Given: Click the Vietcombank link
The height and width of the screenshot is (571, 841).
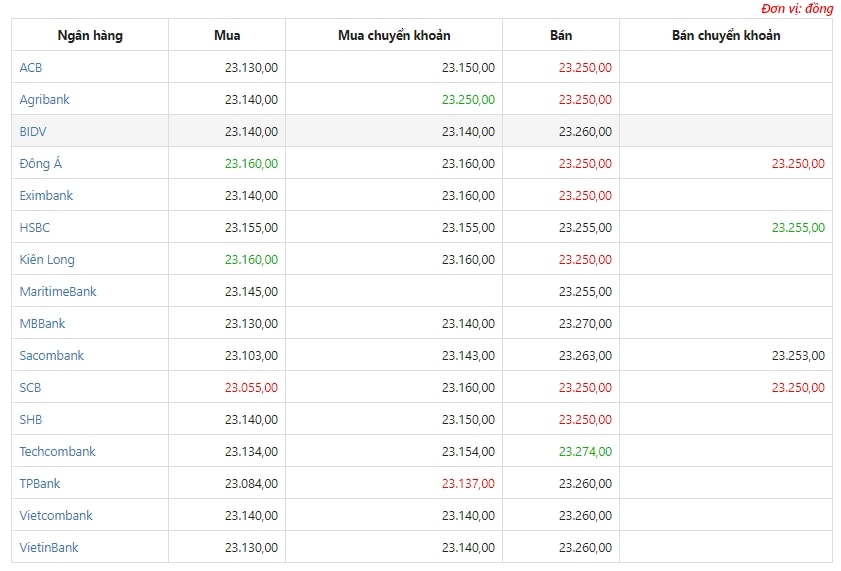Looking at the screenshot, I should (x=56, y=515).
